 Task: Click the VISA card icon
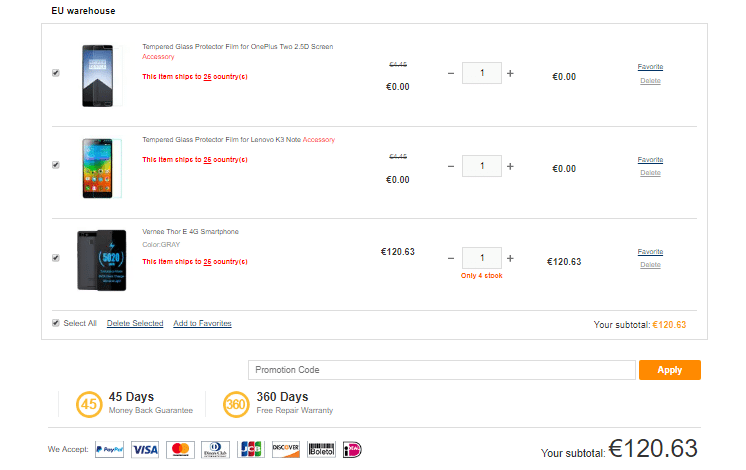[145, 449]
